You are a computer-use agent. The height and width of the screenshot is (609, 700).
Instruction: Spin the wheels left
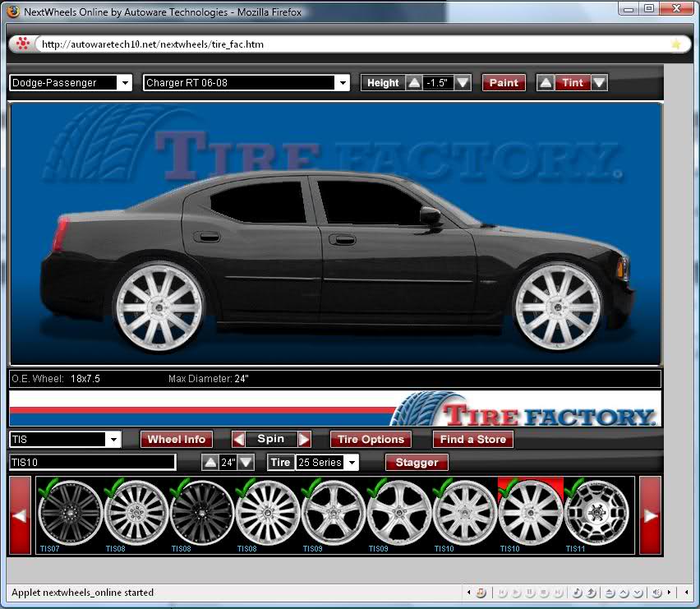[238, 440]
